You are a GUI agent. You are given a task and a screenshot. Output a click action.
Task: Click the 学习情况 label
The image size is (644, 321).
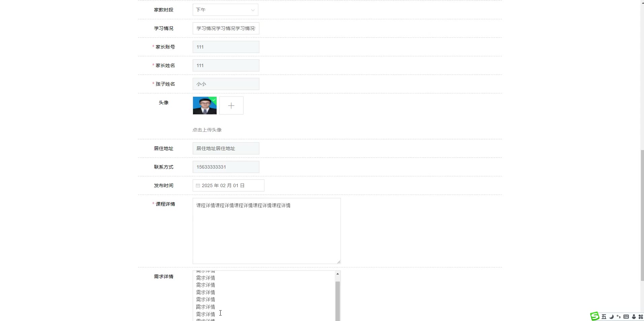[x=164, y=28]
